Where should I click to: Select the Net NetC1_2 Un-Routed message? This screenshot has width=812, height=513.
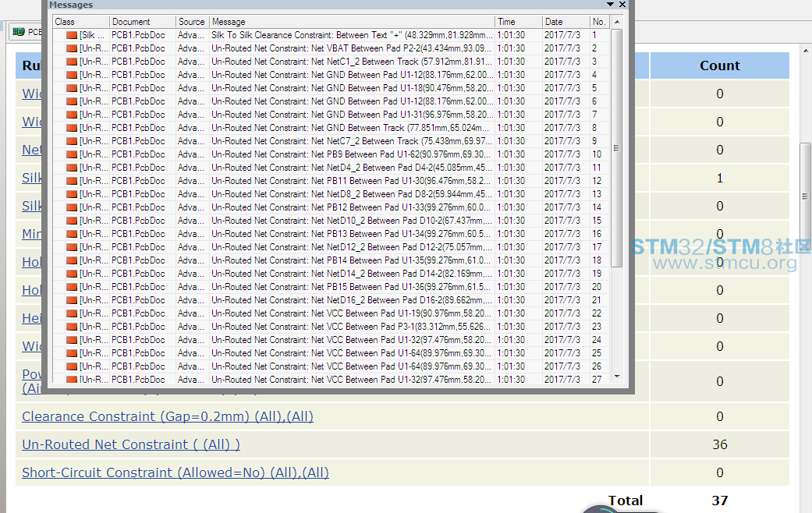(332, 62)
